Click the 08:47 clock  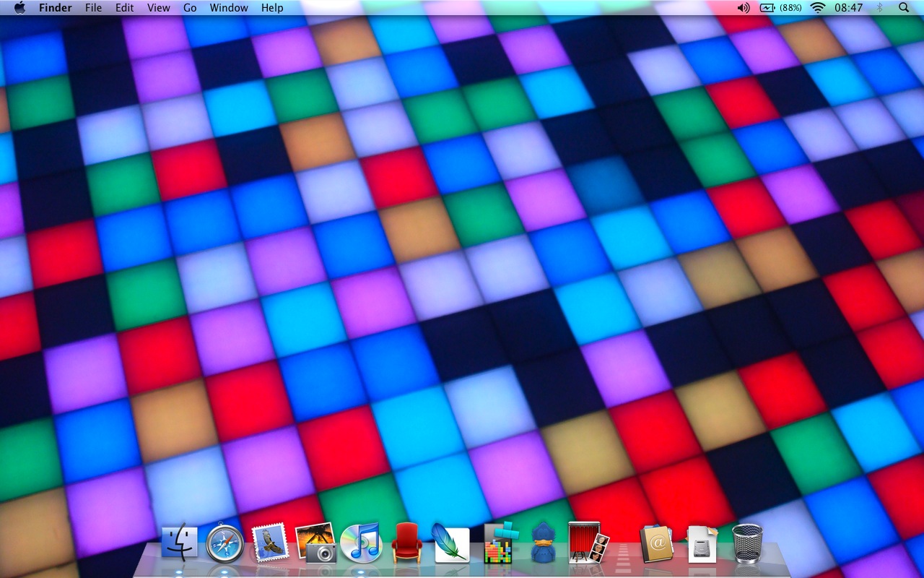coord(848,7)
